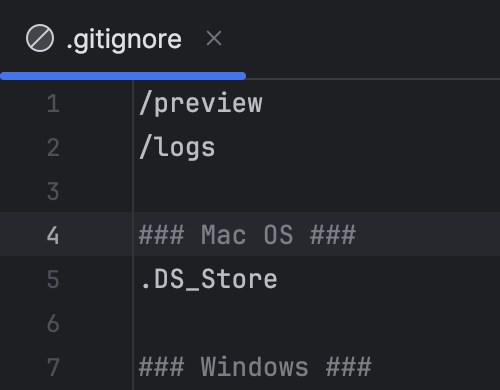Place the cursor in the /preview entry
Screen dimensions: 500x390
(201, 104)
